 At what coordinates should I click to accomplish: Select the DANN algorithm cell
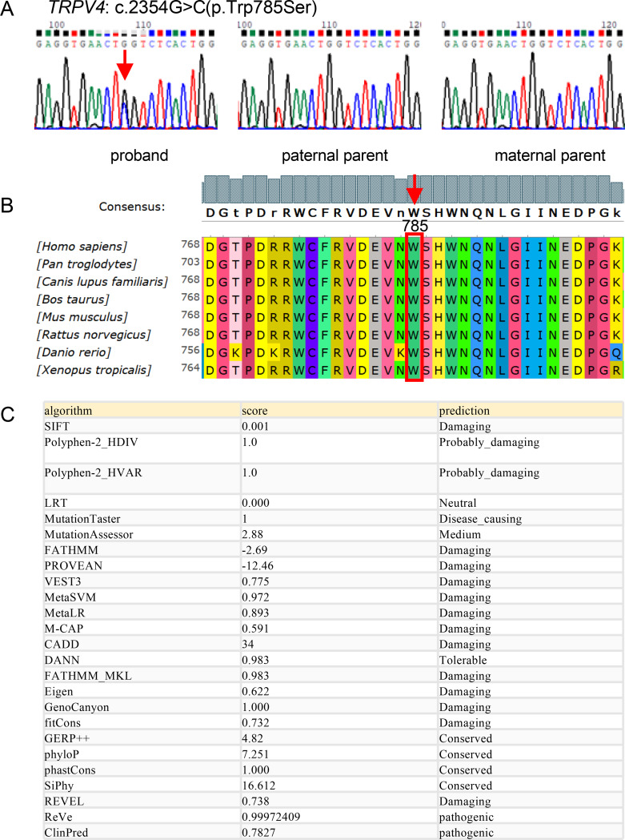142,660
